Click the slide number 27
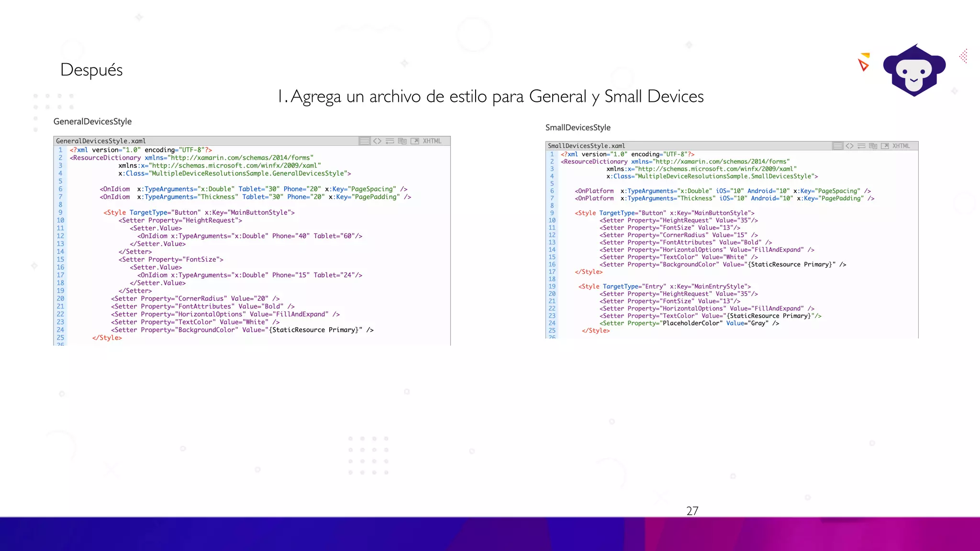 pyautogui.click(x=692, y=511)
